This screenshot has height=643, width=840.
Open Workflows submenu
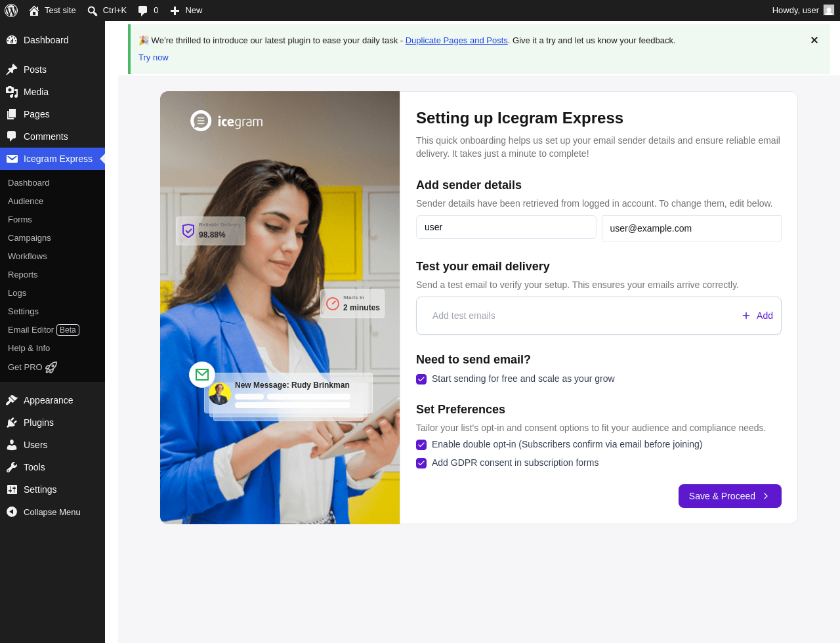(x=52, y=257)
